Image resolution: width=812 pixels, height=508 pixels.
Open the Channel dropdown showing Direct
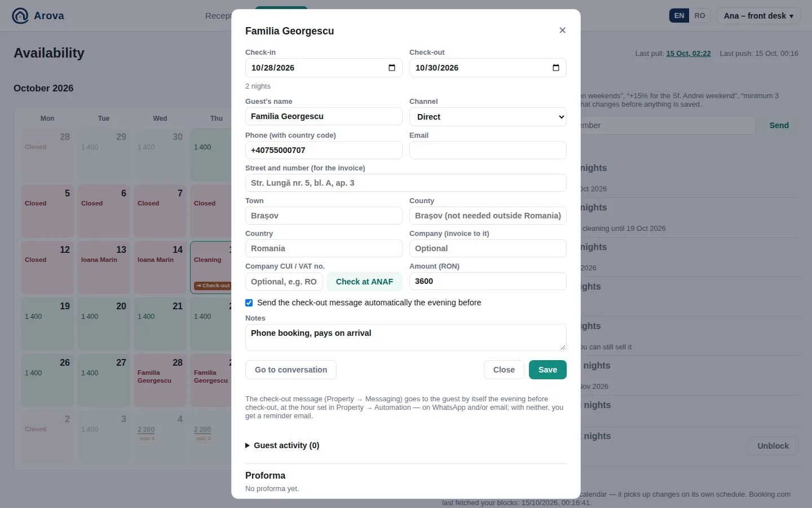tap(488, 117)
